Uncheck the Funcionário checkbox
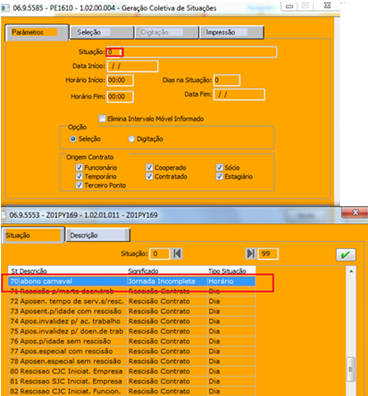Image resolution: width=368 pixels, height=396 pixels. pyautogui.click(x=79, y=167)
